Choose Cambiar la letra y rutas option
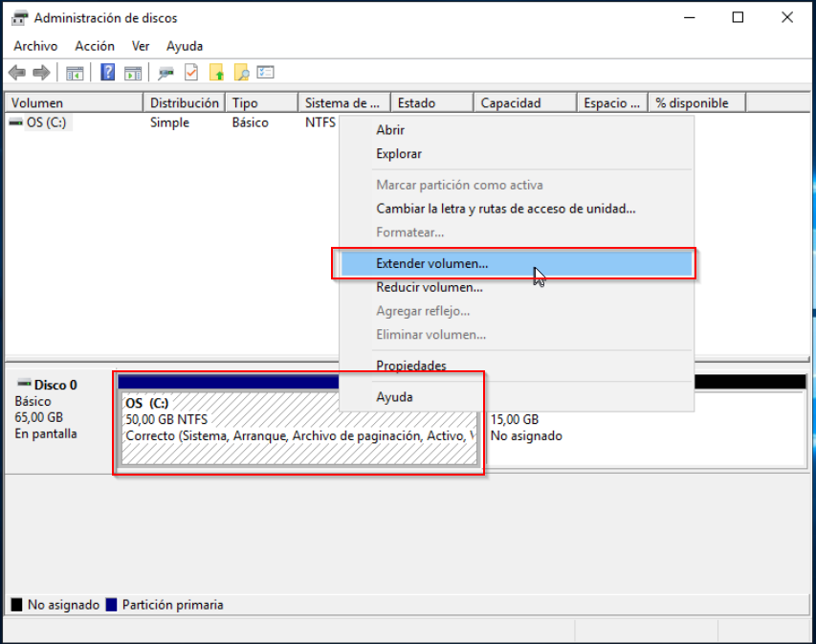The height and width of the screenshot is (644, 816). point(505,209)
